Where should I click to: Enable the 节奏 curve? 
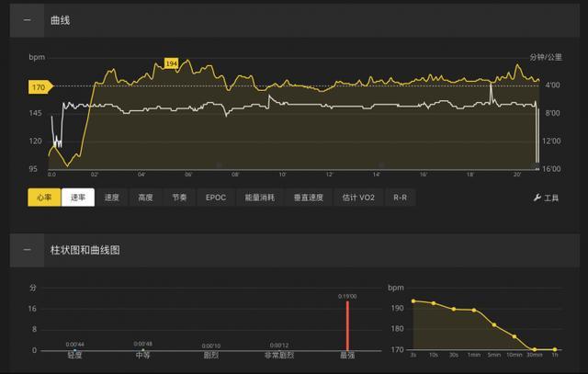[179, 198]
